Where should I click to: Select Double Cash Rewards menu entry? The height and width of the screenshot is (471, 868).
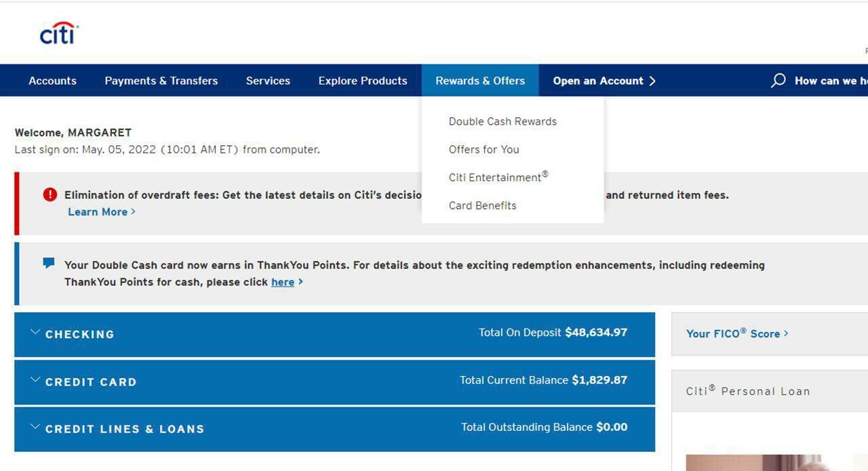click(x=502, y=121)
